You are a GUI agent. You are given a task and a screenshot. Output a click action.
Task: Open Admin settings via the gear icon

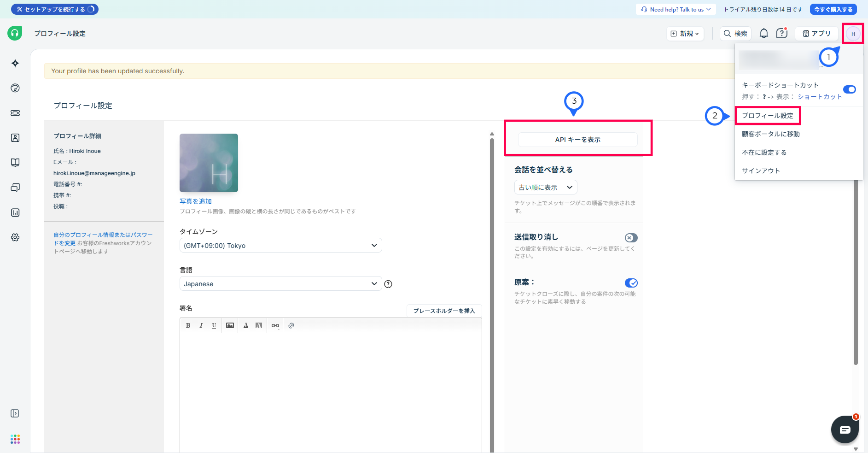point(15,237)
